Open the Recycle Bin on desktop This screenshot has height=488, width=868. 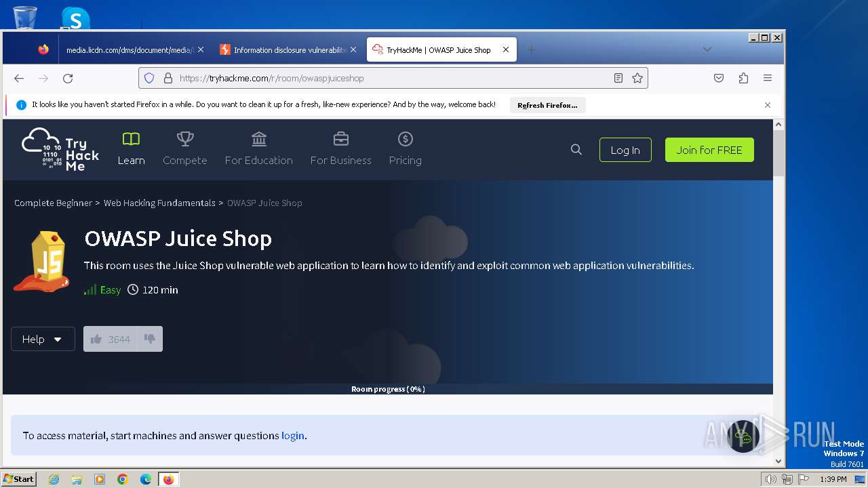tap(25, 17)
